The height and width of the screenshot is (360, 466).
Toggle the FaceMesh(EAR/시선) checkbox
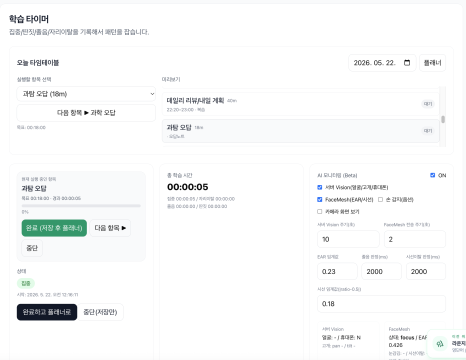point(320,199)
